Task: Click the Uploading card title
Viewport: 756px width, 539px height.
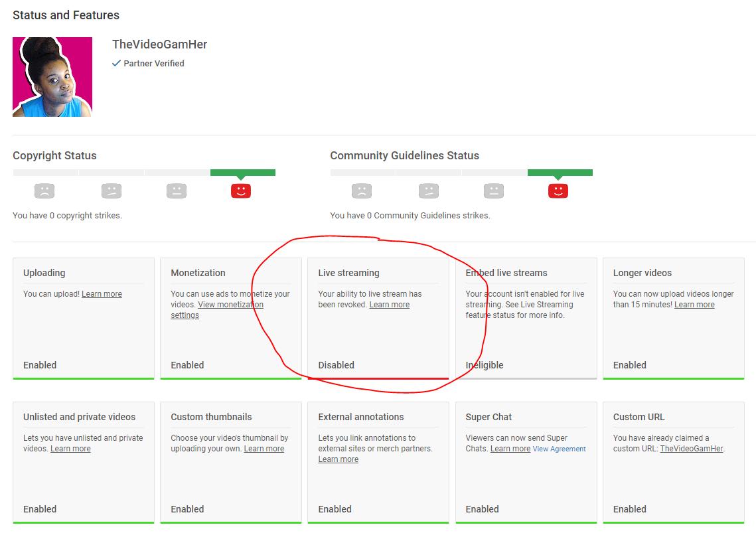Action: click(44, 273)
